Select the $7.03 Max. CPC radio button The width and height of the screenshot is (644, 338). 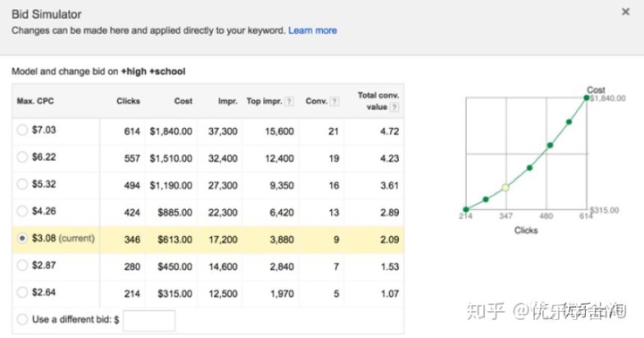click(x=22, y=131)
